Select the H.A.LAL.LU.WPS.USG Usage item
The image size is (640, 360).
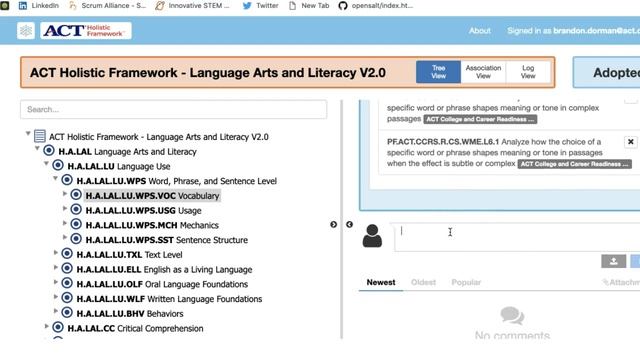[x=143, y=211]
